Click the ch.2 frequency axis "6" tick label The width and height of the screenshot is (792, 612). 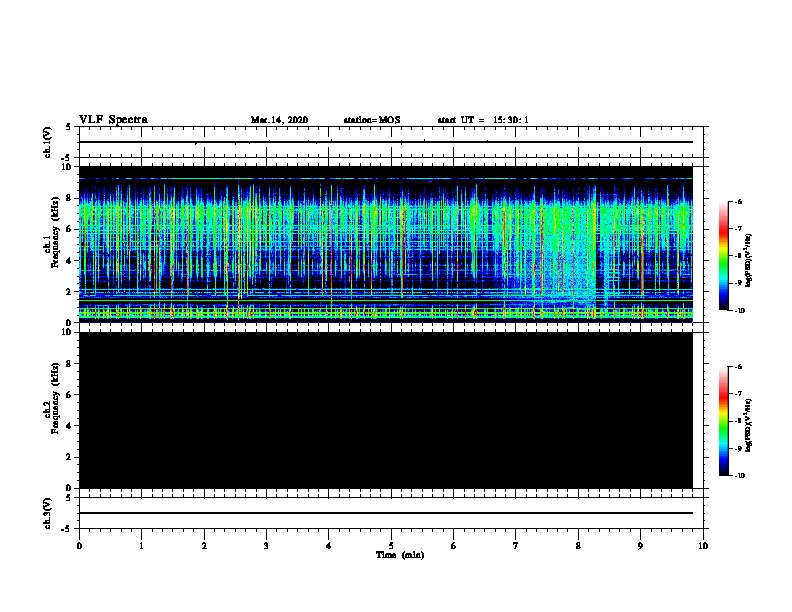69,395
